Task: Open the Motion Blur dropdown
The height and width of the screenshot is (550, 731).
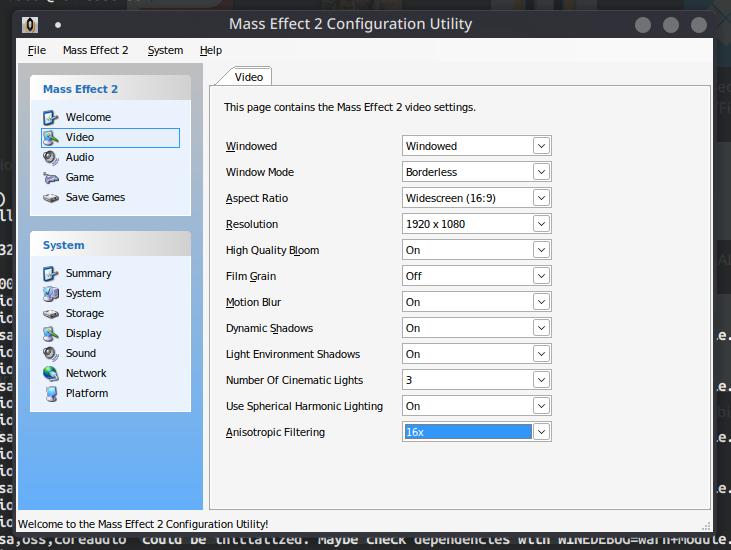Action: tap(541, 302)
